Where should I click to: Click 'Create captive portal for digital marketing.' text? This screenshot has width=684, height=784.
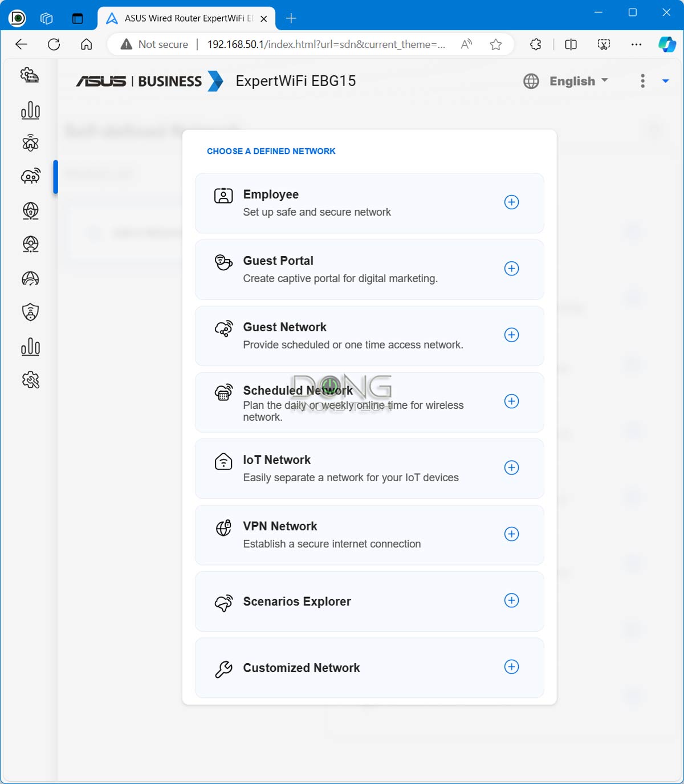[x=340, y=278]
